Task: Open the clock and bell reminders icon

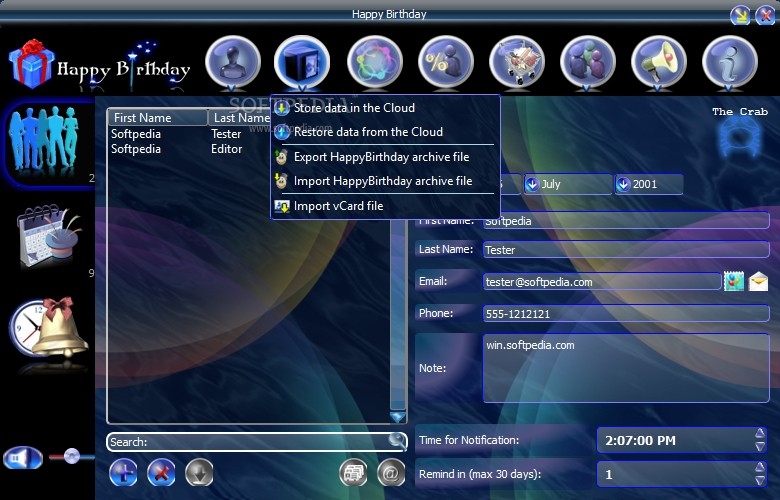Action: tap(48, 328)
